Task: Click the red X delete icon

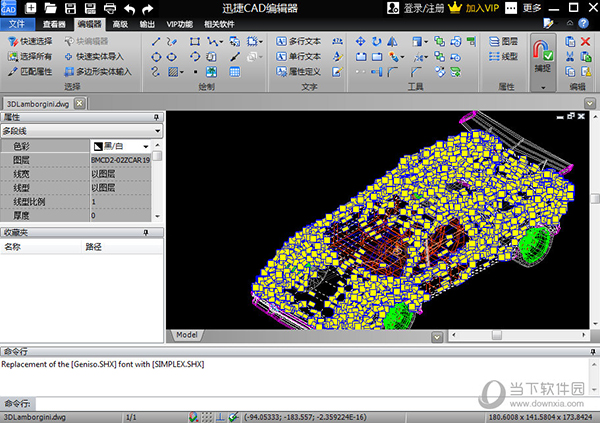Action: 585,41
